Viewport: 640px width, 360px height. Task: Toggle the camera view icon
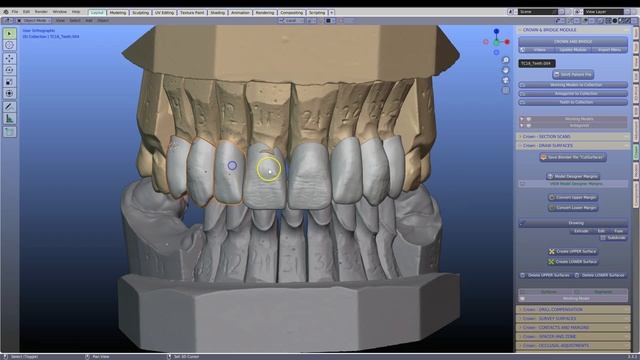point(506,80)
